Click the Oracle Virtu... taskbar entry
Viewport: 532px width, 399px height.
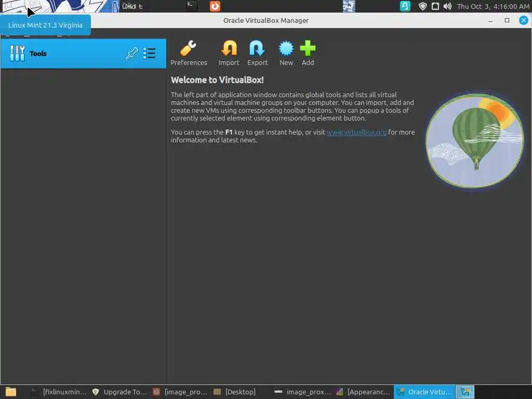tap(424, 392)
